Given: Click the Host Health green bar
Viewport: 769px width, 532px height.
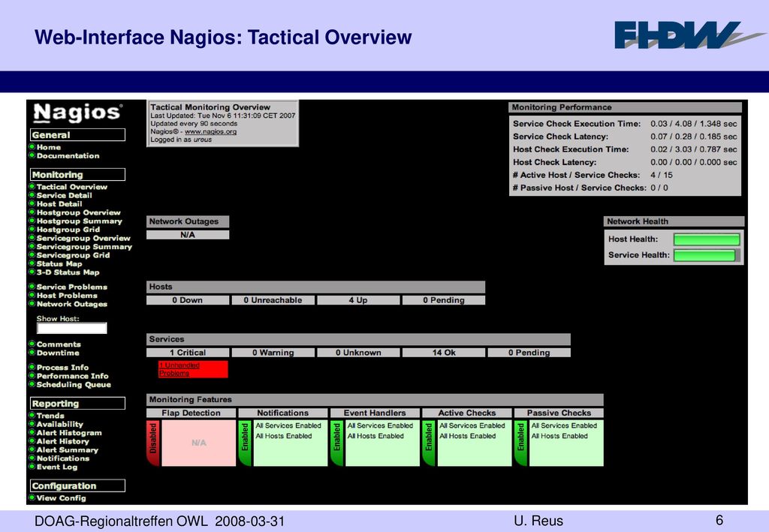Looking at the screenshot, I should point(707,239).
